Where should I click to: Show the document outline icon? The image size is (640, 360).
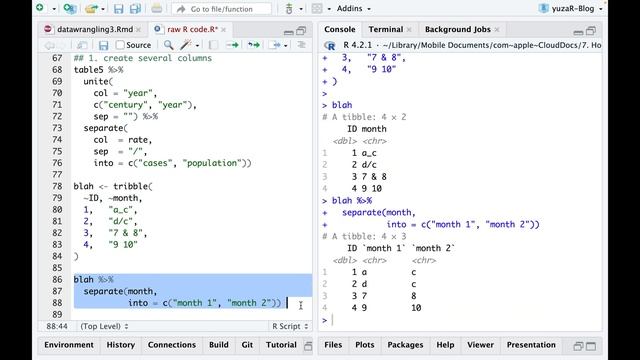click(x=302, y=45)
